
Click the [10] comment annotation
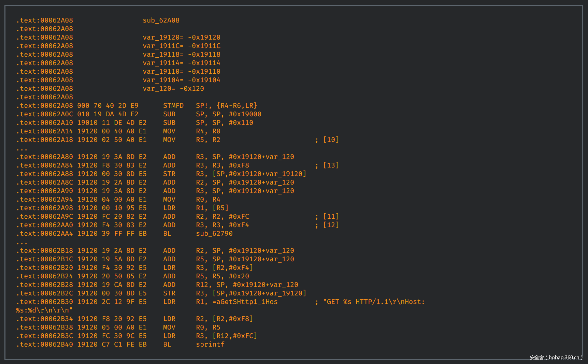[x=331, y=140]
